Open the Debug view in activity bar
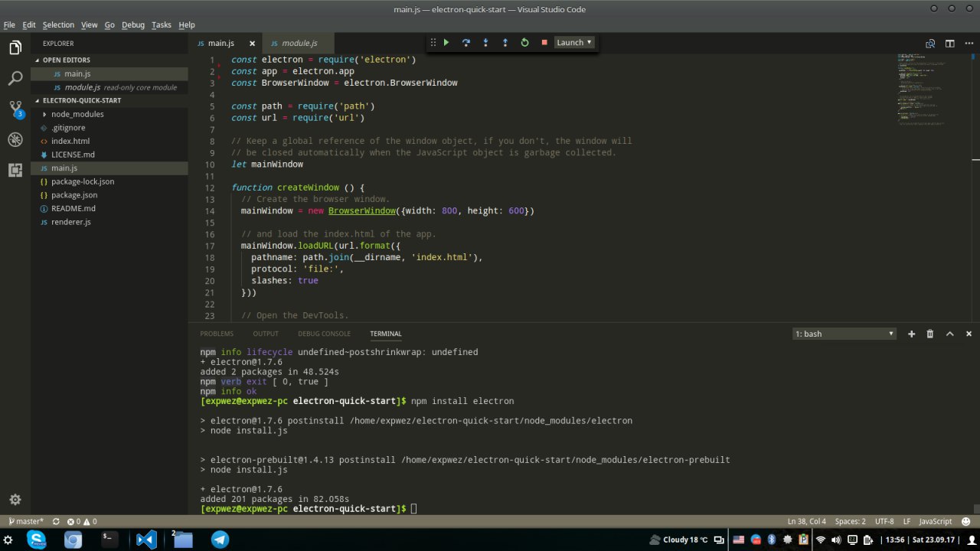980x551 pixels. click(15, 139)
